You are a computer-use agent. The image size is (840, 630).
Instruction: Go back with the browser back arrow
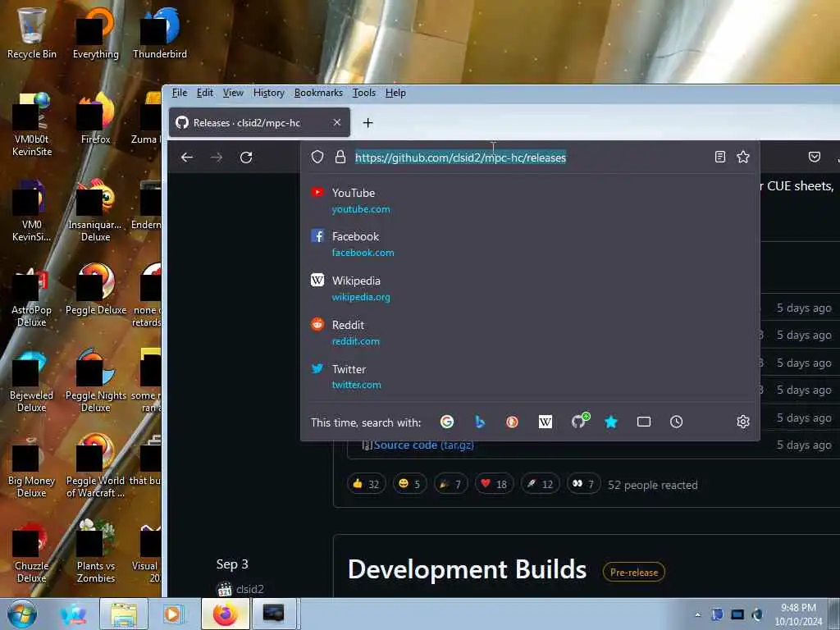[x=186, y=157]
